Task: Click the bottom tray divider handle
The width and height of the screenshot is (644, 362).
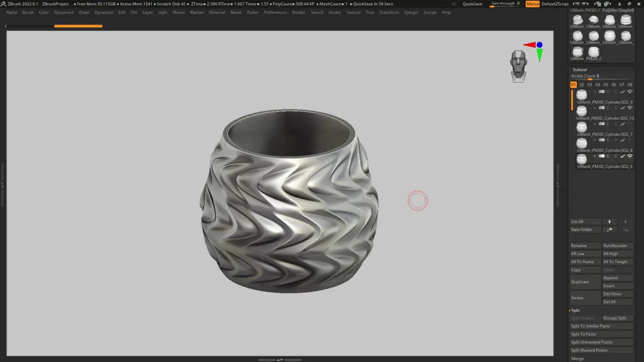Action: pyautogui.click(x=280, y=359)
